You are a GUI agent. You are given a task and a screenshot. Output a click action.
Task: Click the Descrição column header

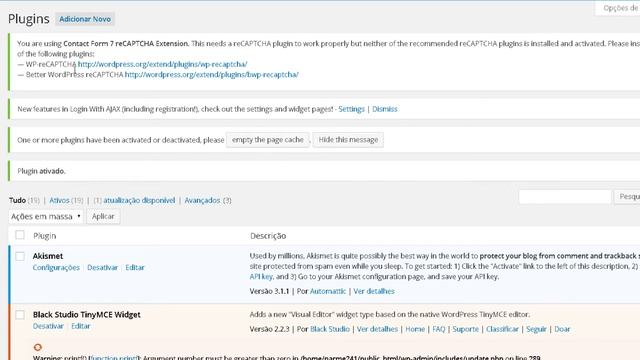tap(268, 236)
